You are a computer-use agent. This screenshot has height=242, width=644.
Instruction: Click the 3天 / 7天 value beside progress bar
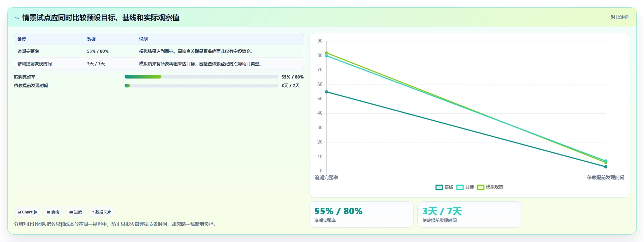(290, 86)
